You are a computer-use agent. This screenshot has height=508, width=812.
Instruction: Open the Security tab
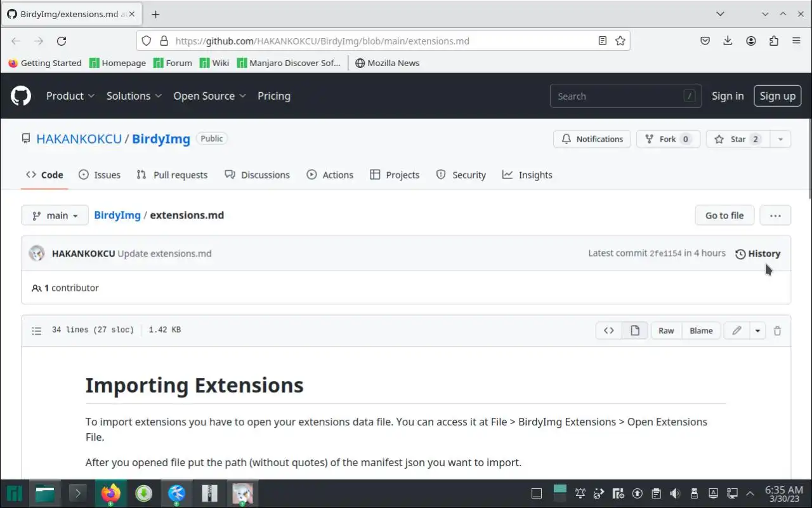(461, 175)
